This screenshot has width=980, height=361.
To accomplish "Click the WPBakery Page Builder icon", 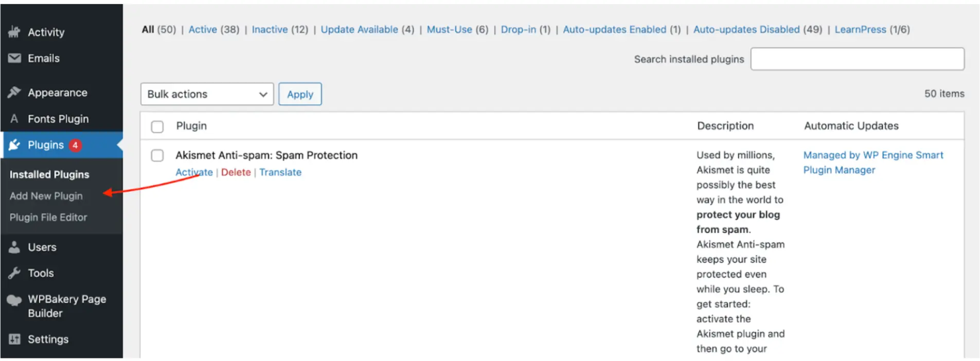I will [14, 300].
